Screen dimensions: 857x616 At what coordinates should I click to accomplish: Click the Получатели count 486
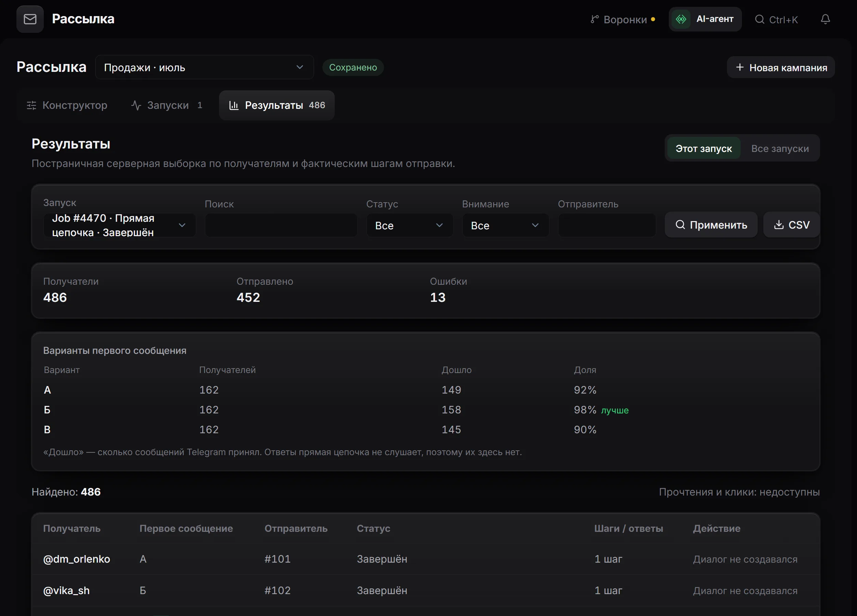click(55, 297)
